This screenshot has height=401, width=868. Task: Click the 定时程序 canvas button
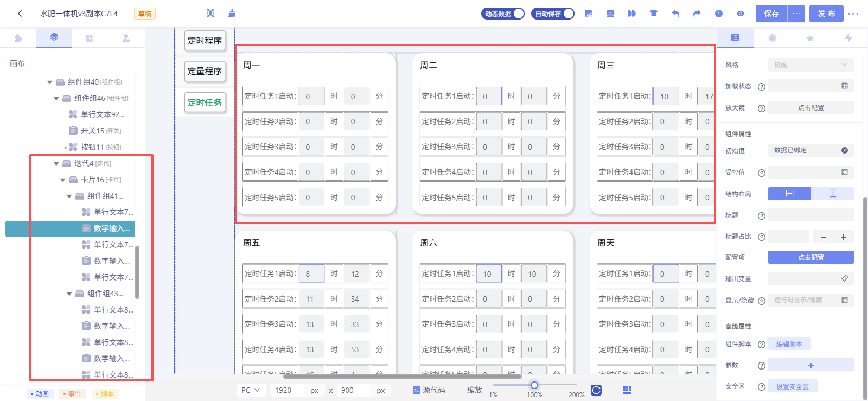tap(205, 41)
